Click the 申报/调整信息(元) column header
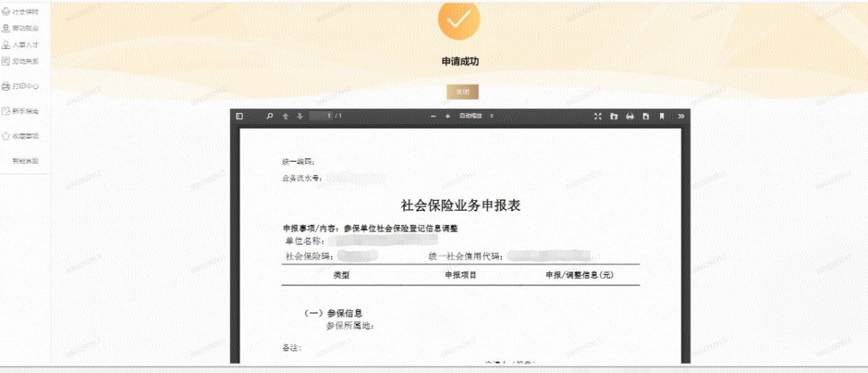The height and width of the screenshot is (373, 868). click(579, 275)
